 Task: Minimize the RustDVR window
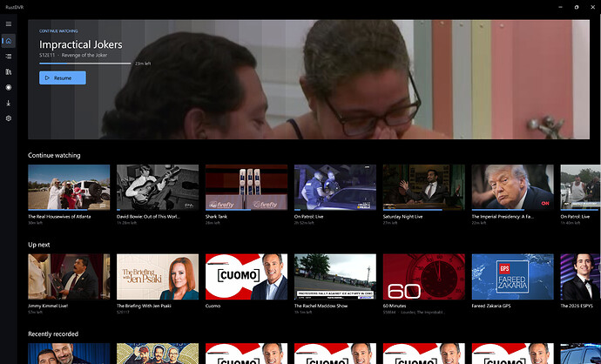click(x=560, y=7)
